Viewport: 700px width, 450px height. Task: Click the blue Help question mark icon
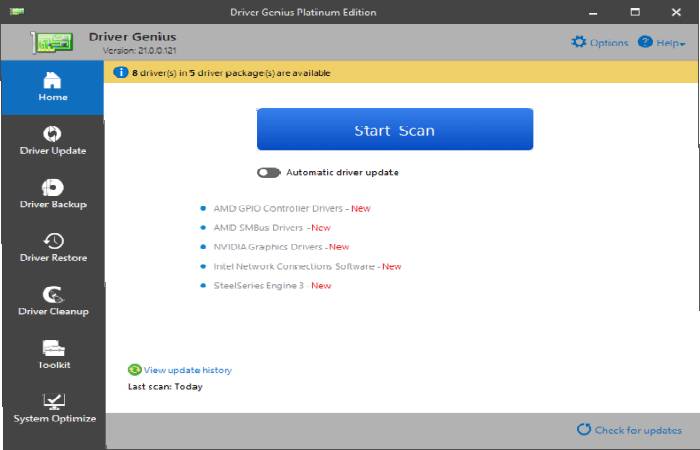pyautogui.click(x=645, y=42)
